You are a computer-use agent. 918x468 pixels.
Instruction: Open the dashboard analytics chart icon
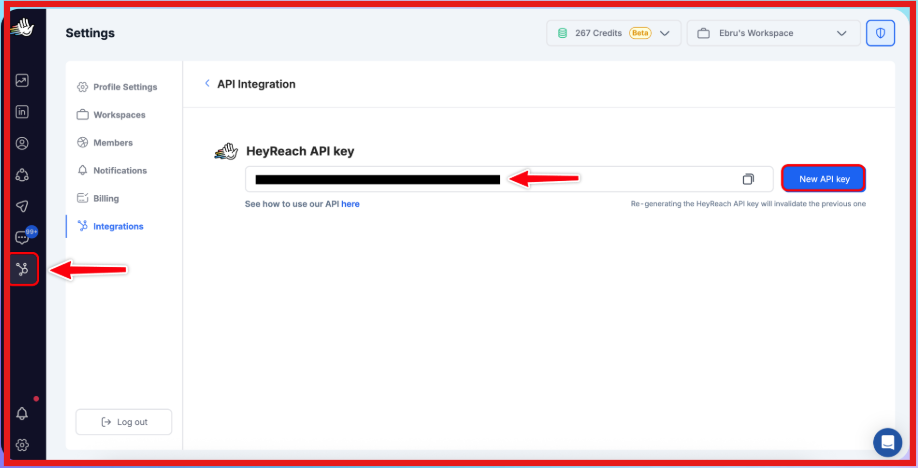click(22, 80)
